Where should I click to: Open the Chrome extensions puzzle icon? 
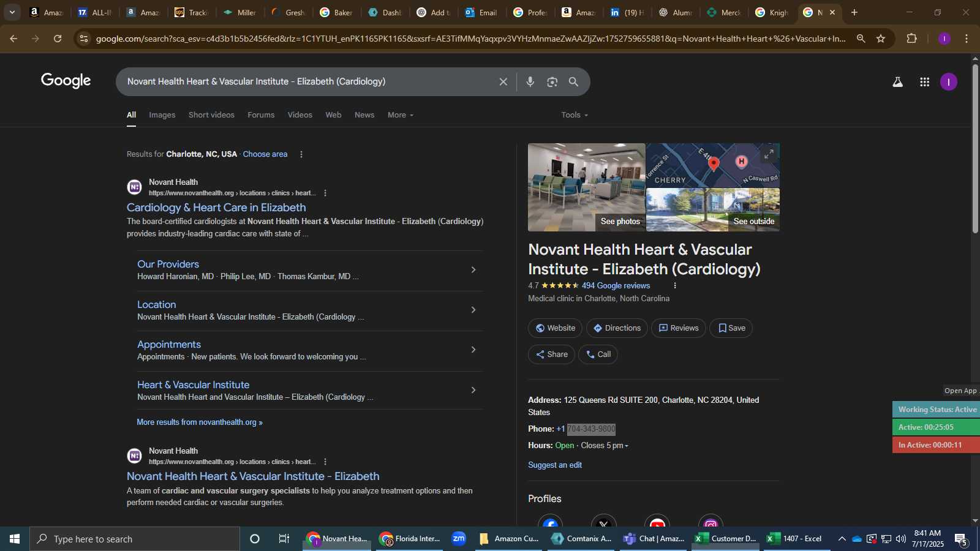[911, 39]
